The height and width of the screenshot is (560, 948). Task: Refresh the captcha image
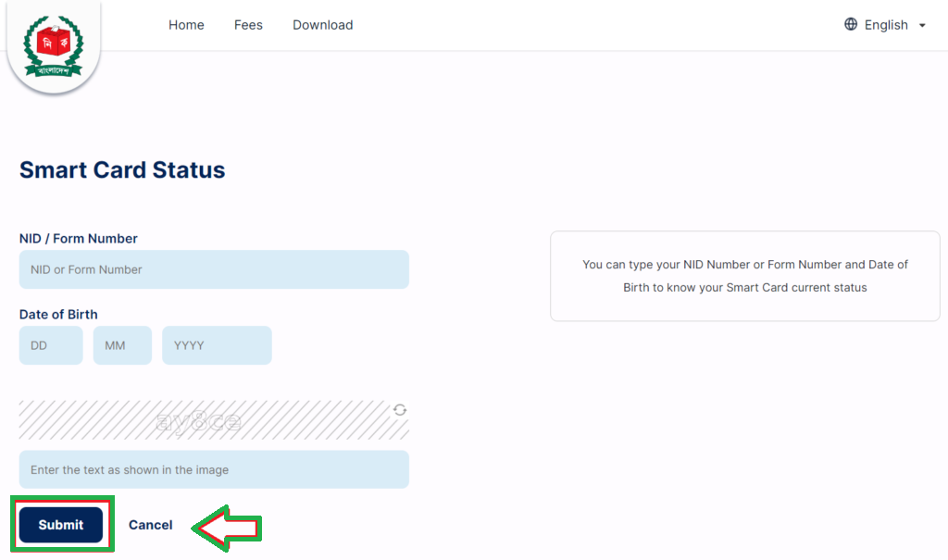click(x=400, y=410)
